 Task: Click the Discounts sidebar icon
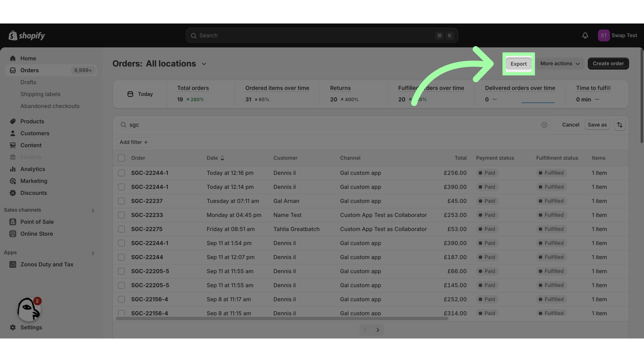click(11, 193)
